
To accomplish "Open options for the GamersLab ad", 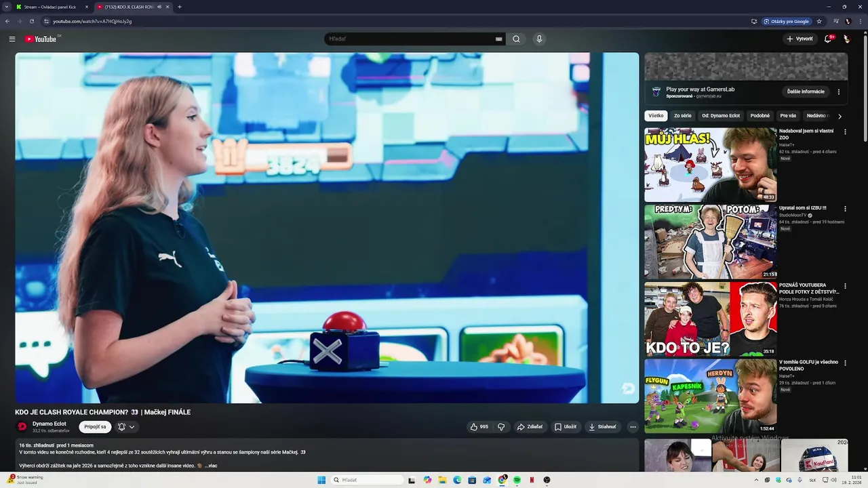I will pyautogui.click(x=839, y=91).
